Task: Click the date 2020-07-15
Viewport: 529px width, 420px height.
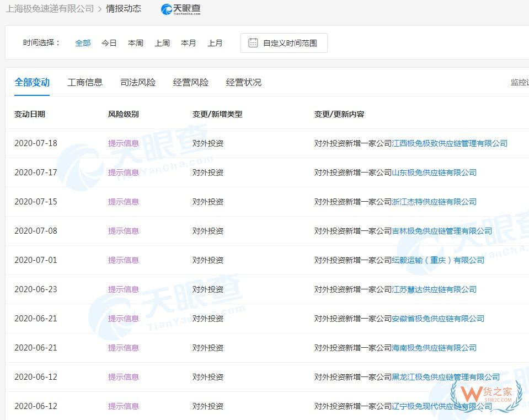Action: coord(36,202)
